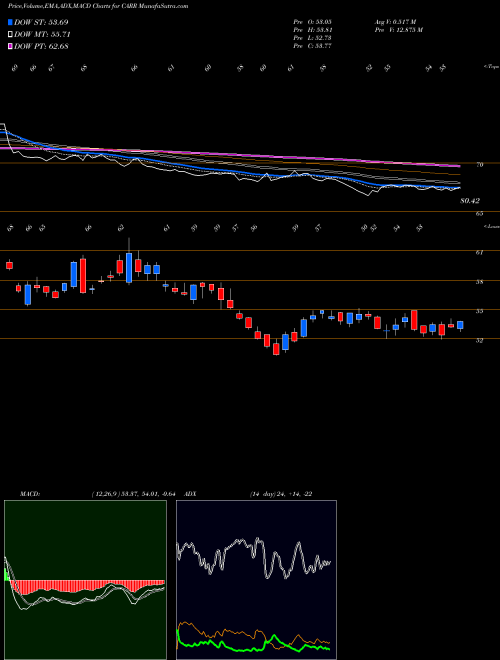500x660 pixels.
Task: Click the ADX (14 day) values text
Action: 281,494
